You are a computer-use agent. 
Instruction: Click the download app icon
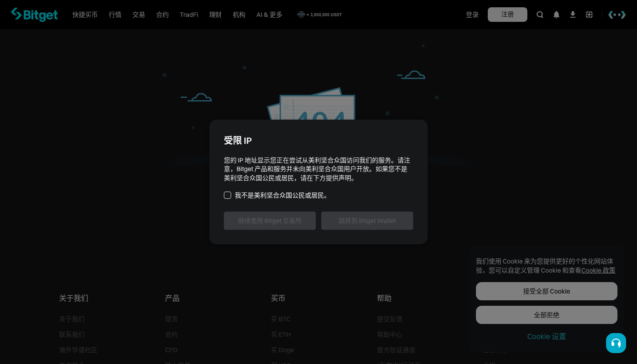573,15
